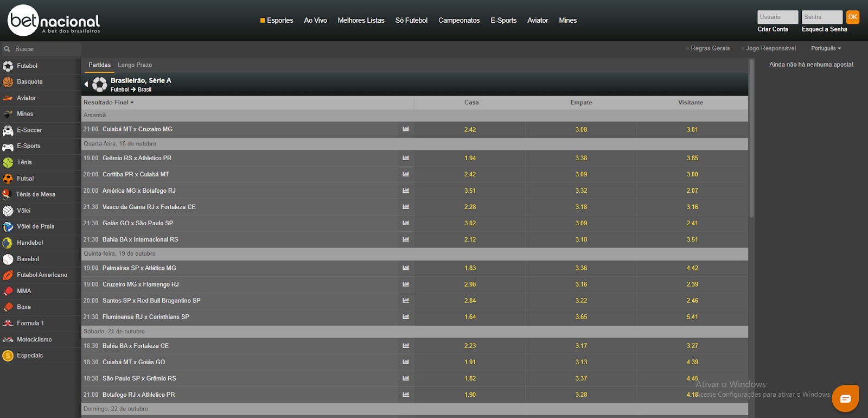Open the Handebol ball icon
The width and height of the screenshot is (868, 418).
(x=8, y=243)
